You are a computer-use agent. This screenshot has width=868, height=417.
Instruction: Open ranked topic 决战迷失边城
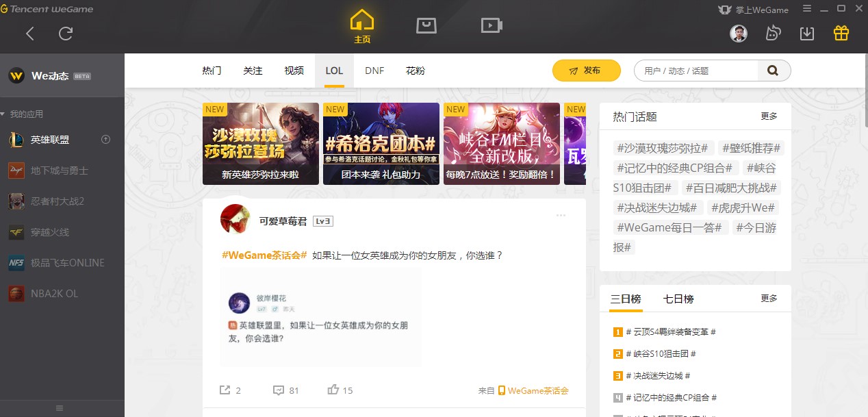coord(652,376)
